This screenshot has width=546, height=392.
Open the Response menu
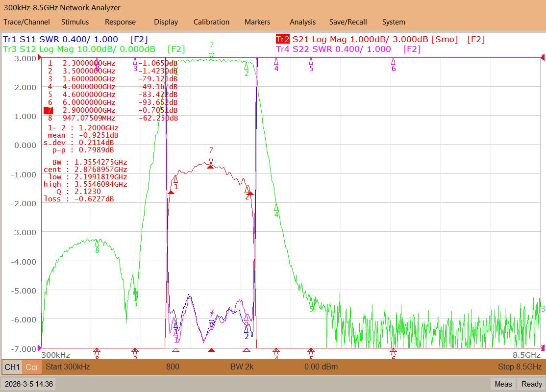tap(120, 22)
